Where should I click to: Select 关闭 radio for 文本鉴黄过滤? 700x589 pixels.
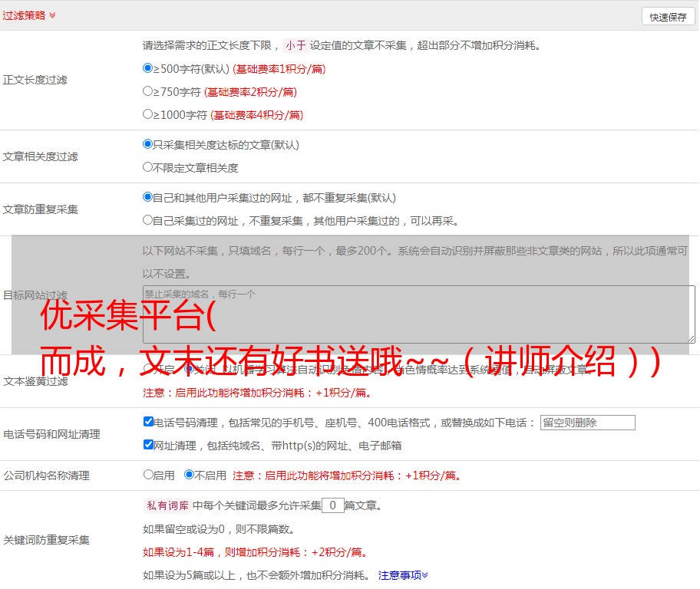189,369
